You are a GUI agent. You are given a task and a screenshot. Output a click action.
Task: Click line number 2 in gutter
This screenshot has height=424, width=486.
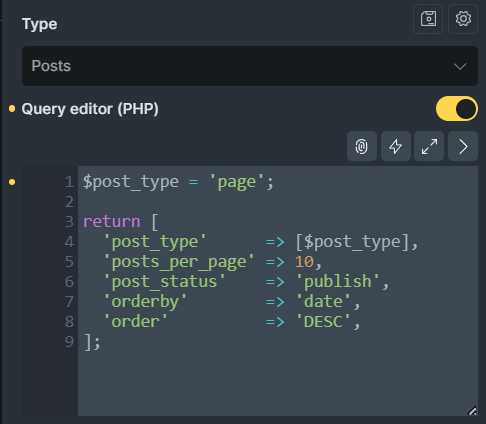point(69,202)
